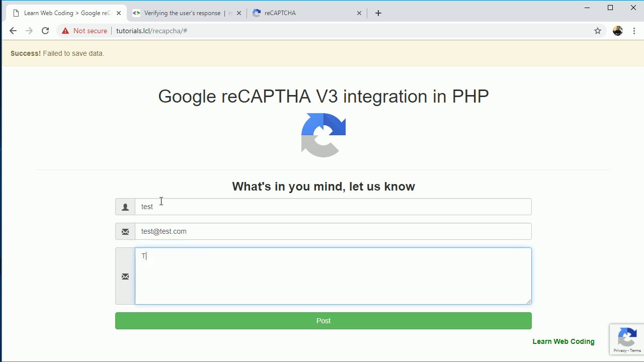This screenshot has width=644, height=362.
Task: Click the large reCAPTCHA logo image
Action: (324, 135)
